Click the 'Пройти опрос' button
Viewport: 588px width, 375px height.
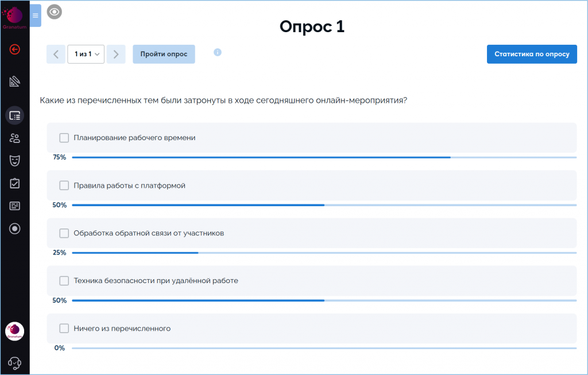(164, 54)
